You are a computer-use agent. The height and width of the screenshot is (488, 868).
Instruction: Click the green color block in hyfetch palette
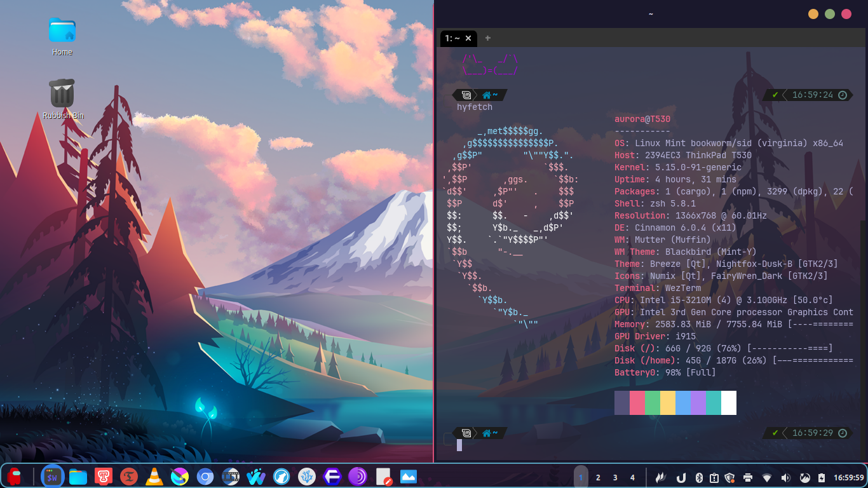click(653, 403)
